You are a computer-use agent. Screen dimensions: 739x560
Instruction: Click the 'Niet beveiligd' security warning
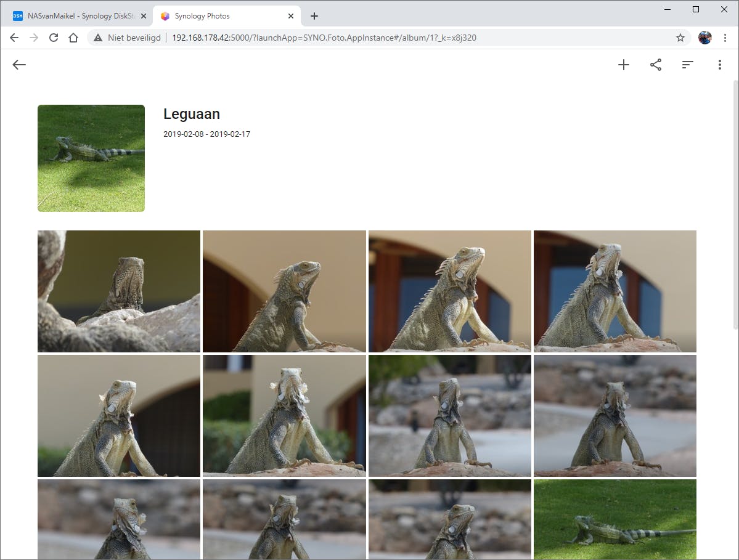(127, 38)
